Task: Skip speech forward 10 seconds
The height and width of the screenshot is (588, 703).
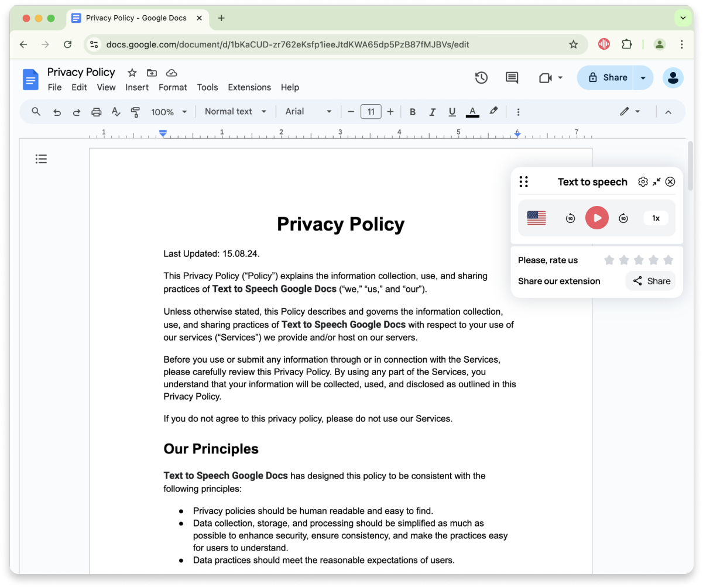Action: [x=623, y=218]
